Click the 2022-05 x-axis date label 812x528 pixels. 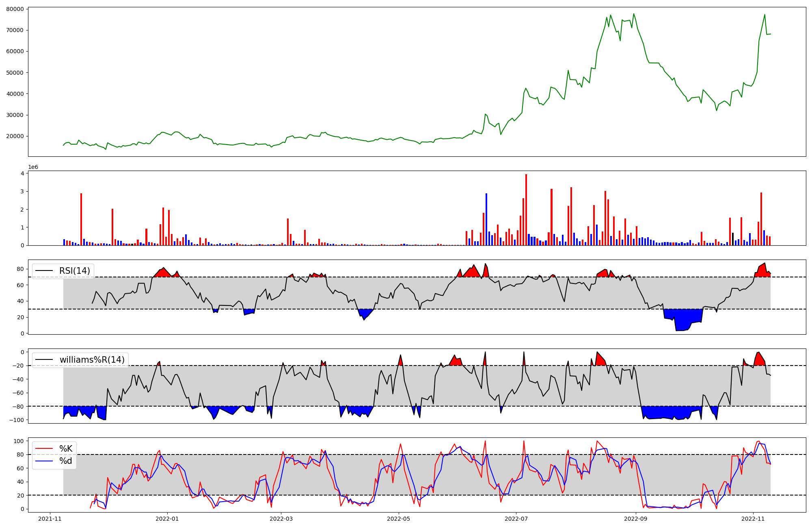tap(399, 519)
